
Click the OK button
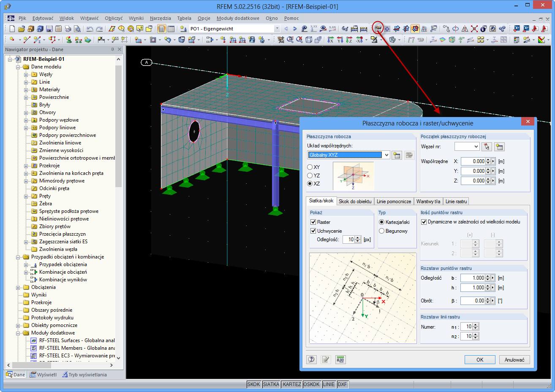pyautogui.click(x=480, y=360)
